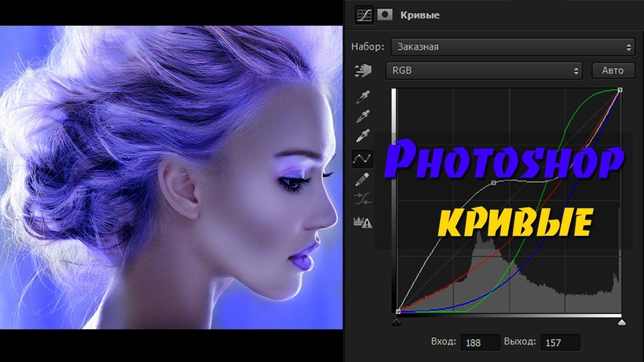
Task: Click the Вход input field showing 188
Action: click(479, 342)
